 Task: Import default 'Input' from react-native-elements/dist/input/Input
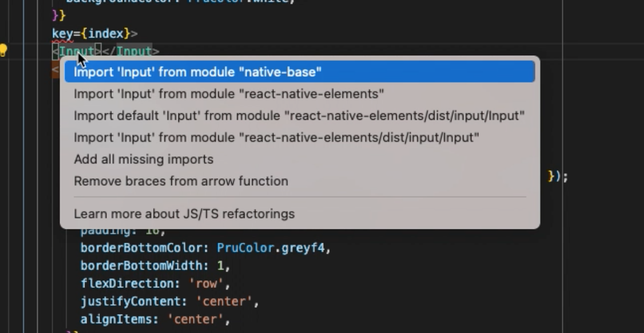[x=300, y=115]
